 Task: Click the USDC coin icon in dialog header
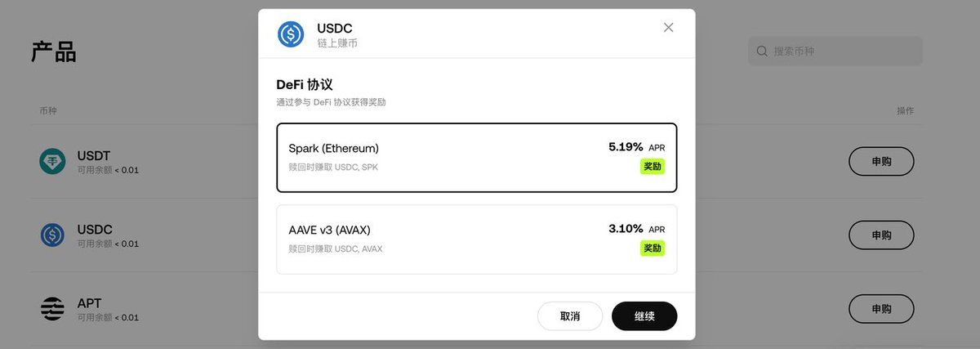[291, 34]
